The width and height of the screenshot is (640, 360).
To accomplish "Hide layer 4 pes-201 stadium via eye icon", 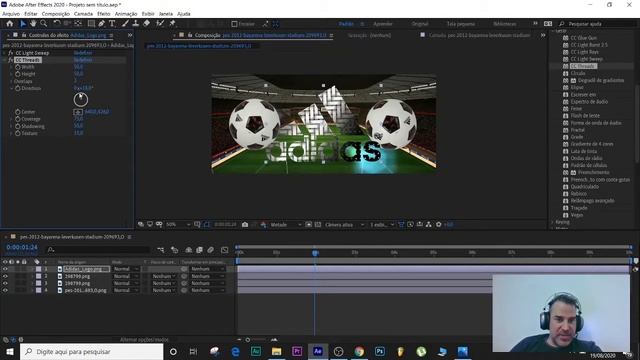I will click(5, 290).
